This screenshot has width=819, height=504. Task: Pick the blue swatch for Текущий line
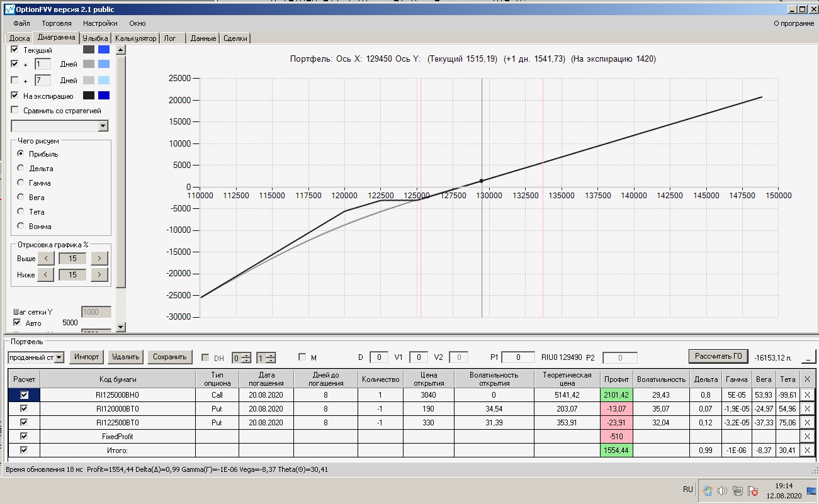[104, 50]
